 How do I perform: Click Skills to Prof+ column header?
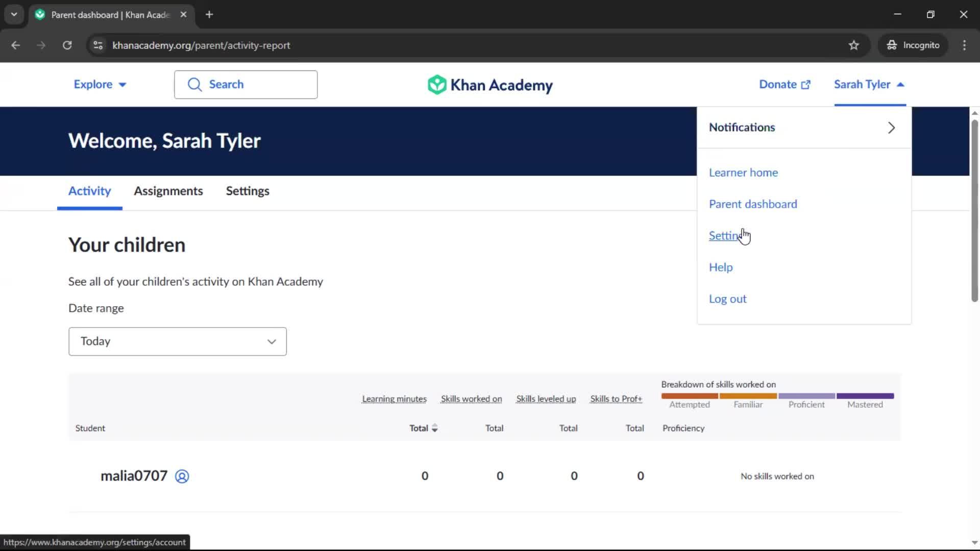point(616,399)
